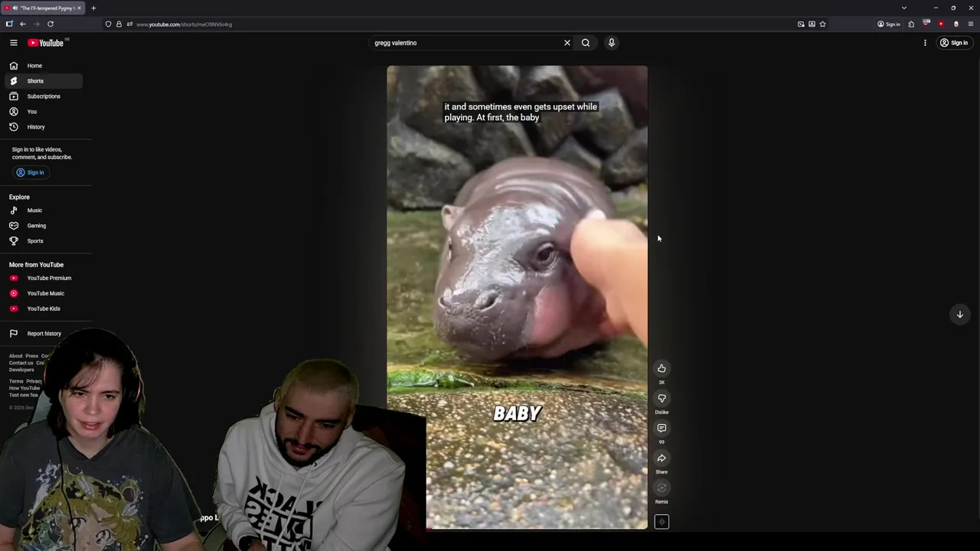Click the Remix button

click(x=661, y=488)
